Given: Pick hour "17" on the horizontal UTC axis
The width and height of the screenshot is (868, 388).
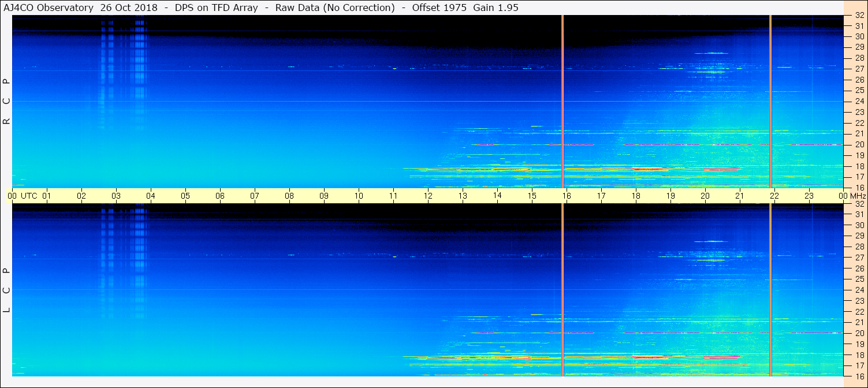Looking at the screenshot, I should pos(601,196).
